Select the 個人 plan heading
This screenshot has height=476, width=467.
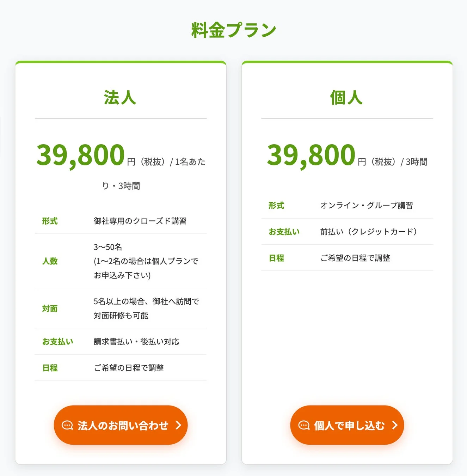346,98
